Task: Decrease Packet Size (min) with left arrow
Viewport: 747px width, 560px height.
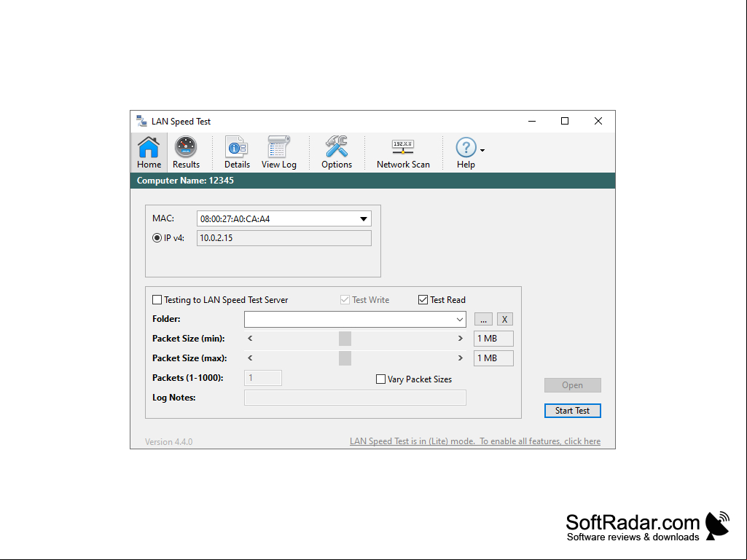Action: point(250,339)
